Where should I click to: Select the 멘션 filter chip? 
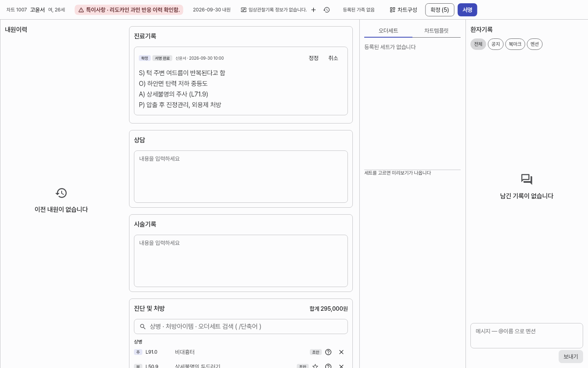535,44
